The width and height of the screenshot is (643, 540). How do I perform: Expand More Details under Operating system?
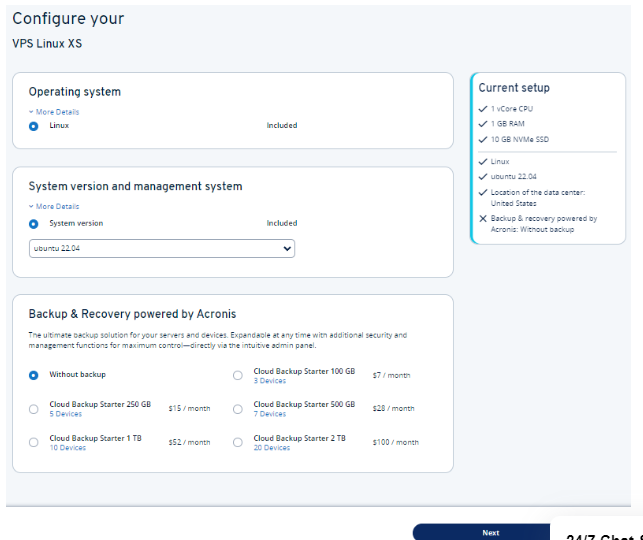click(x=54, y=112)
